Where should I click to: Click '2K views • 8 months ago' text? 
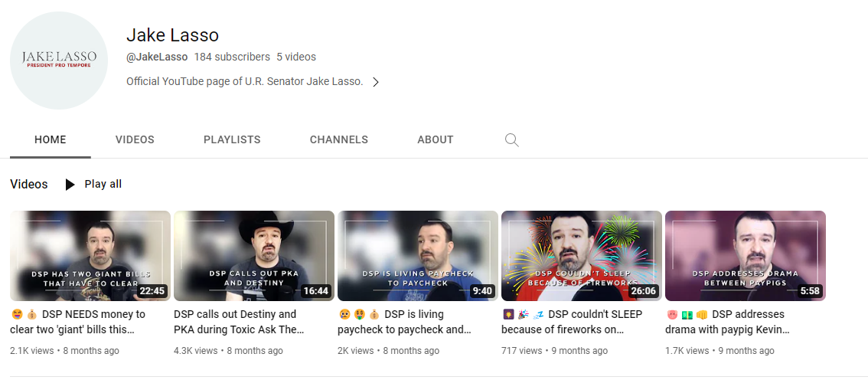[x=389, y=351]
